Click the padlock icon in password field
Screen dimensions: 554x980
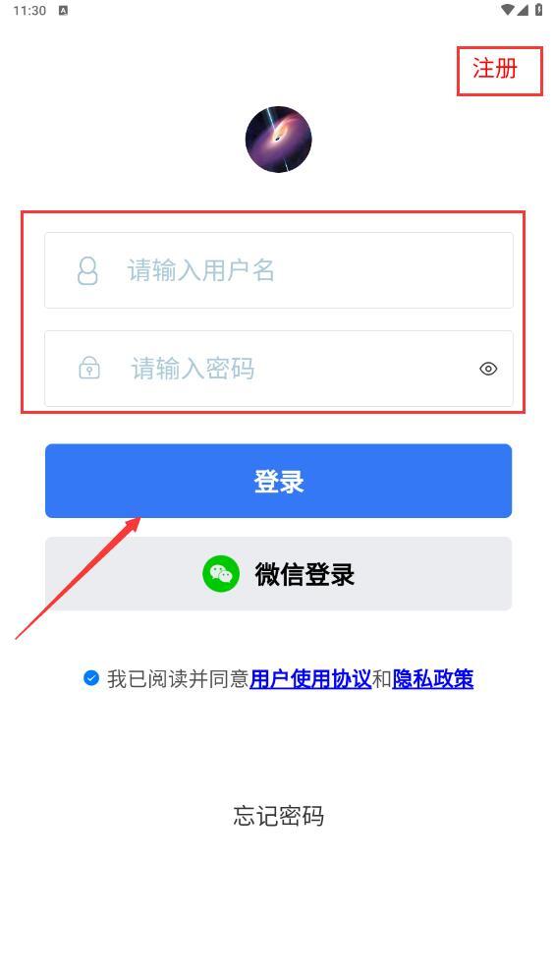click(x=89, y=368)
